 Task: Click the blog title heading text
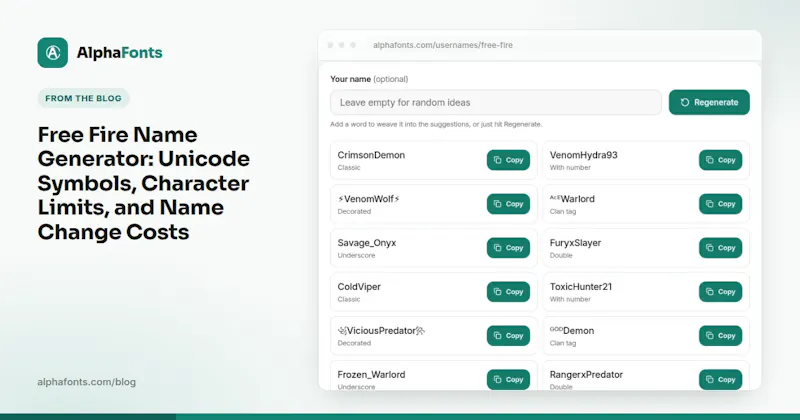tap(143, 183)
